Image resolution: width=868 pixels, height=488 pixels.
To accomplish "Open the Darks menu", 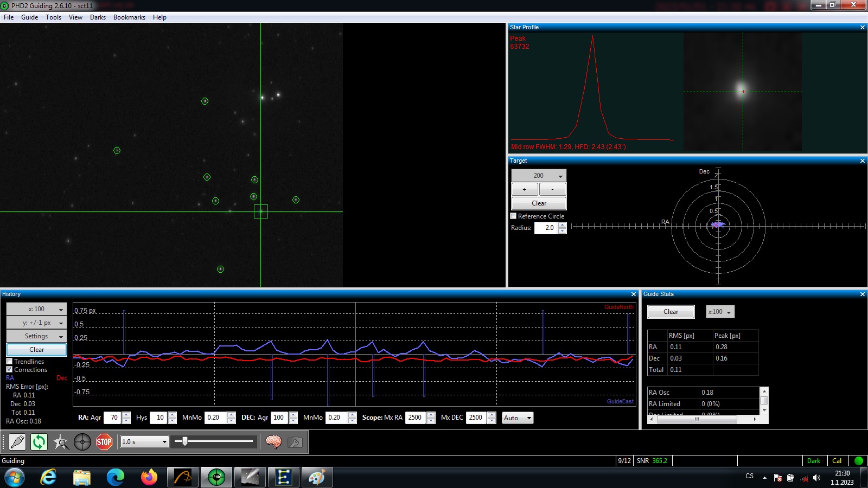I will pyautogui.click(x=98, y=17).
